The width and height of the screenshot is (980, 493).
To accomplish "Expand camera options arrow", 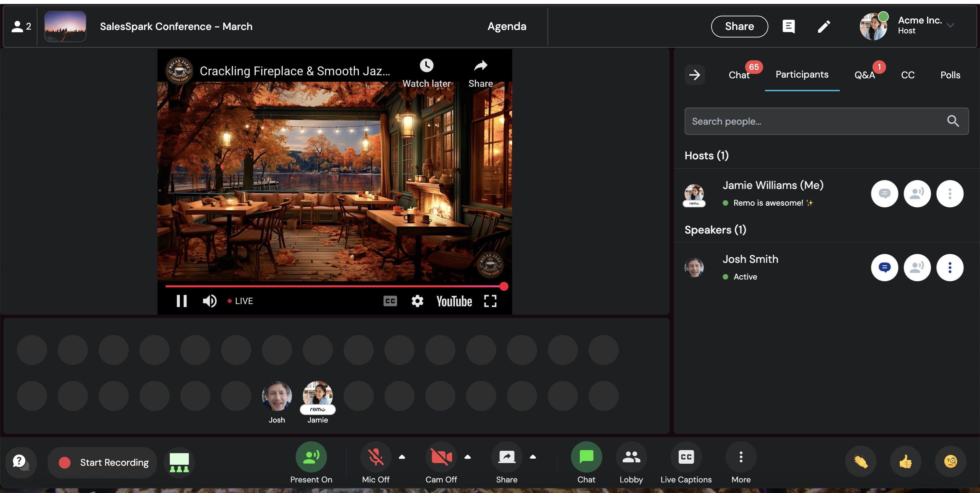I will (x=468, y=457).
